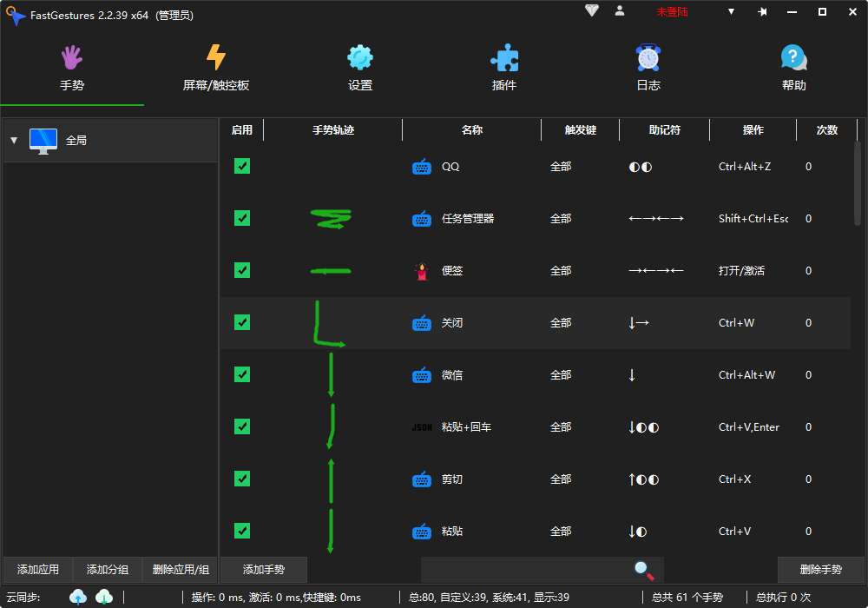868x608 pixels.
Task: Open the 插件 plugins panel
Action: point(504,68)
